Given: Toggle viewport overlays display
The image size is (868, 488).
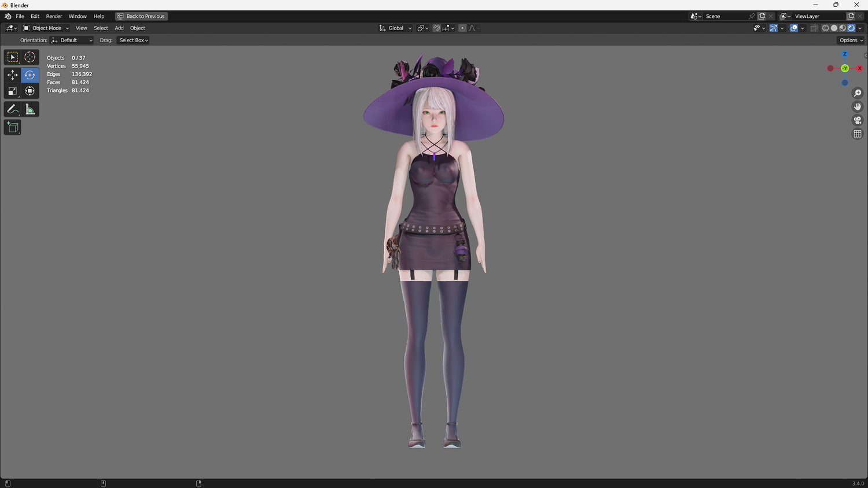Looking at the screenshot, I should coord(794,28).
